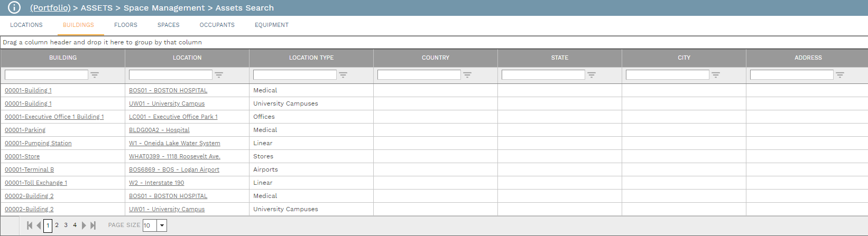Open filter menu for City column
868x236 pixels.
click(716, 75)
